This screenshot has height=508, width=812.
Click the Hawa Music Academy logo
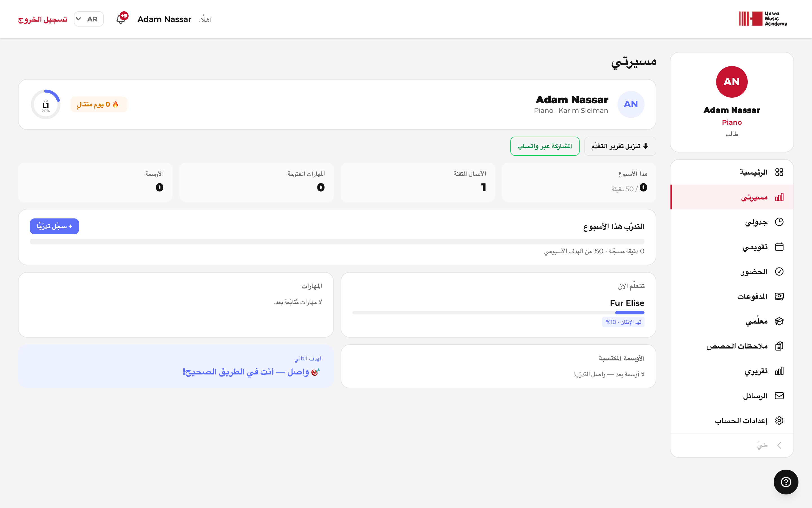point(763,18)
